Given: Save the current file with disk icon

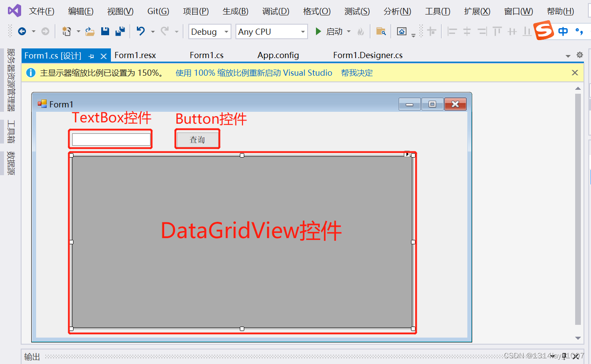Looking at the screenshot, I should point(105,31).
